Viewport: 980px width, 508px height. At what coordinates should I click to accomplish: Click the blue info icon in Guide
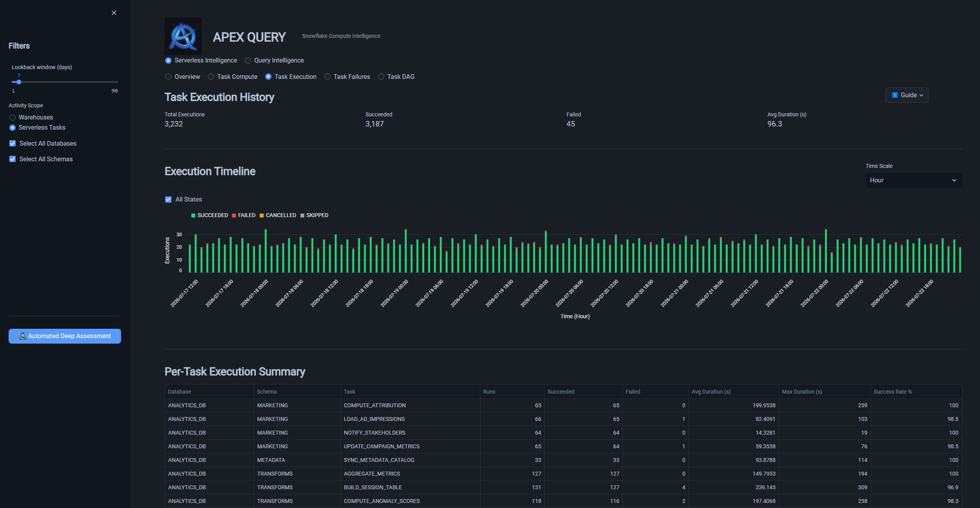[894, 95]
